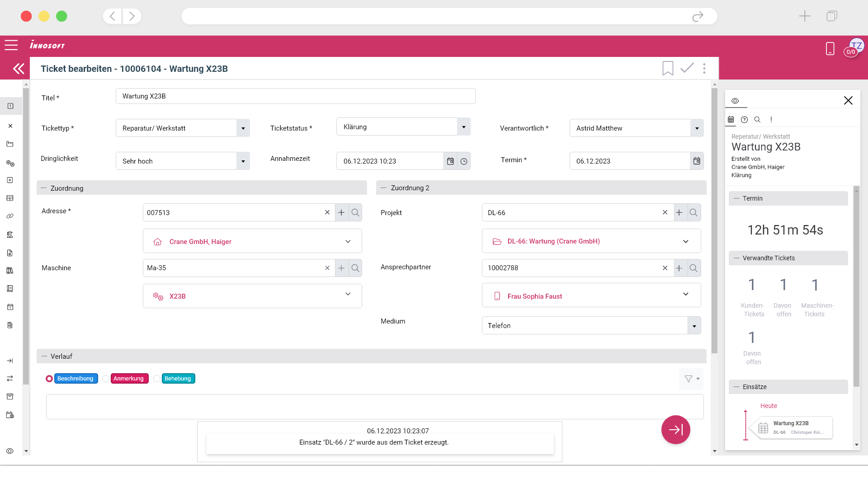The width and height of the screenshot is (868, 488).
Task: Bookmark the ticket using the header bookmark icon
Action: tap(668, 68)
